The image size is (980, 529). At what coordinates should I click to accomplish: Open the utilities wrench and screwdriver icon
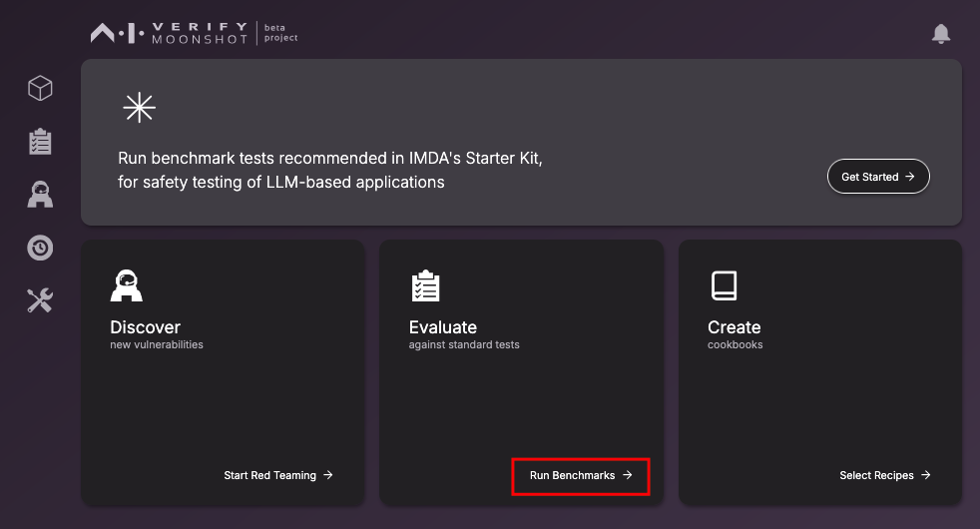click(x=40, y=300)
